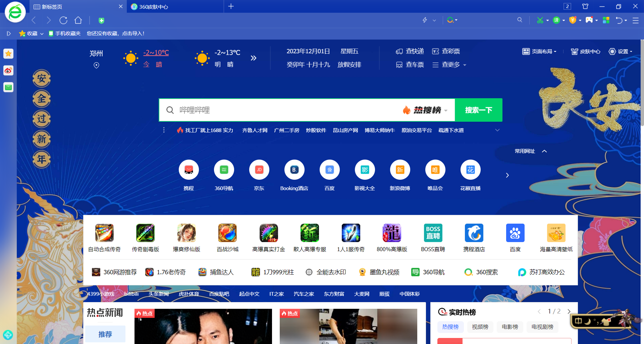Click the undo closed tab icon

pyautogui.click(x=619, y=20)
